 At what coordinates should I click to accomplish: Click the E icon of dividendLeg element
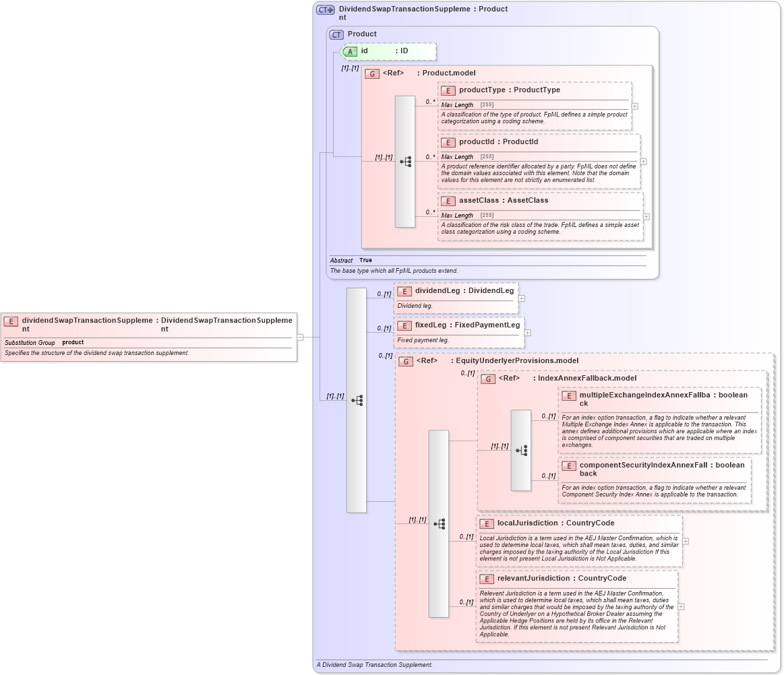coord(404,291)
